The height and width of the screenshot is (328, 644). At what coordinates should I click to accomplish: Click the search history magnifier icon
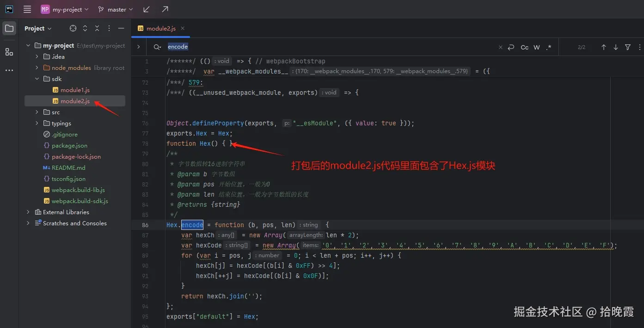[157, 46]
